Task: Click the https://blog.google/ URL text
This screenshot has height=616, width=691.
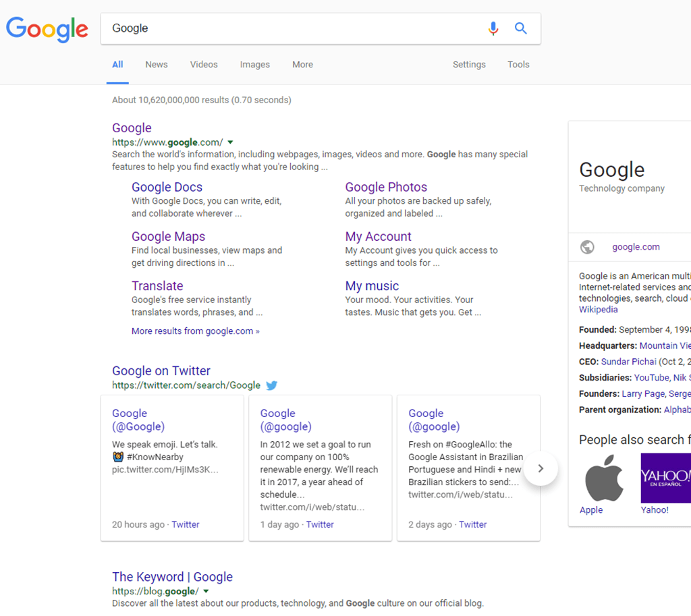Action: [x=155, y=591]
